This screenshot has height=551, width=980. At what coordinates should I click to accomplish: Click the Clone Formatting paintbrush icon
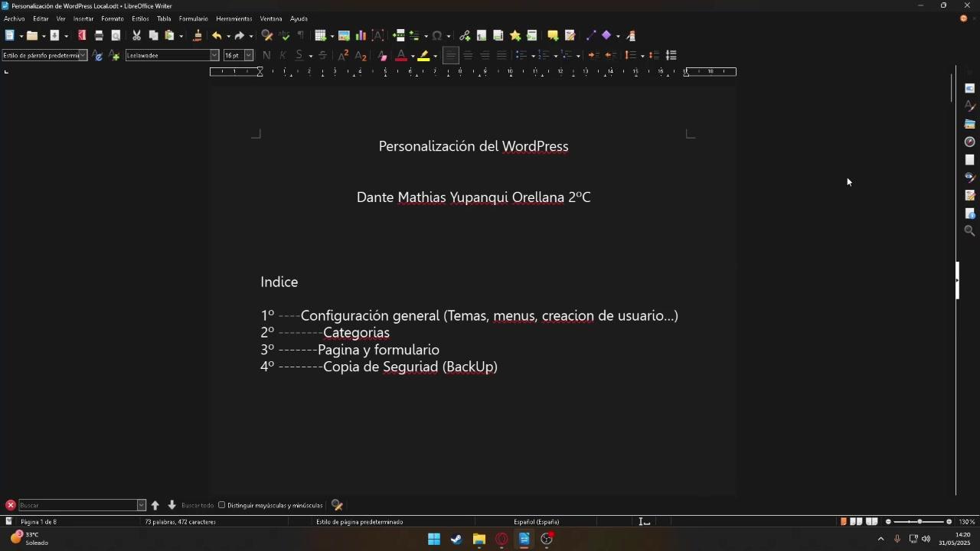(198, 35)
